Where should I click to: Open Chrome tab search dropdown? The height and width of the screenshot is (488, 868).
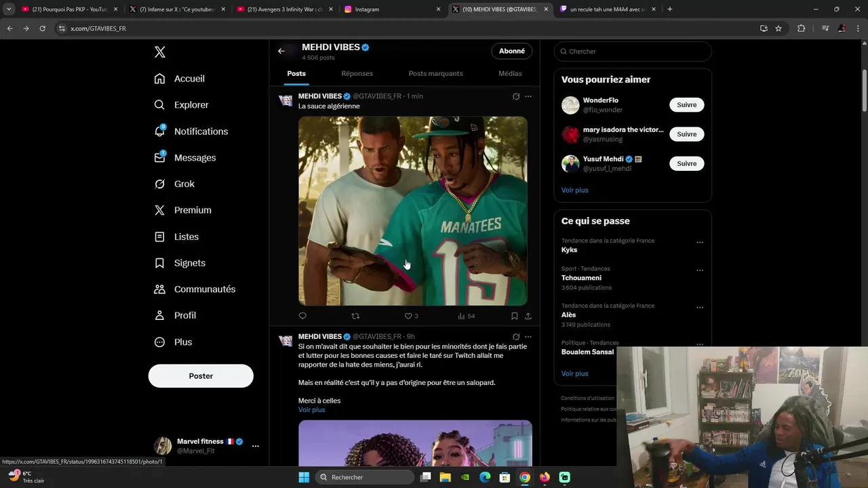click(x=9, y=9)
